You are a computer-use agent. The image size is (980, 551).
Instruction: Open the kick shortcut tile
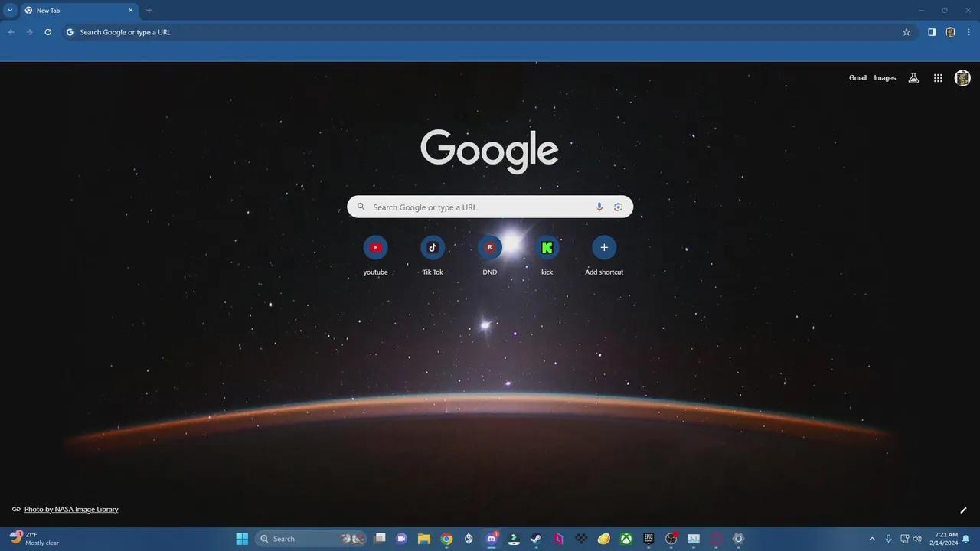[x=547, y=256]
